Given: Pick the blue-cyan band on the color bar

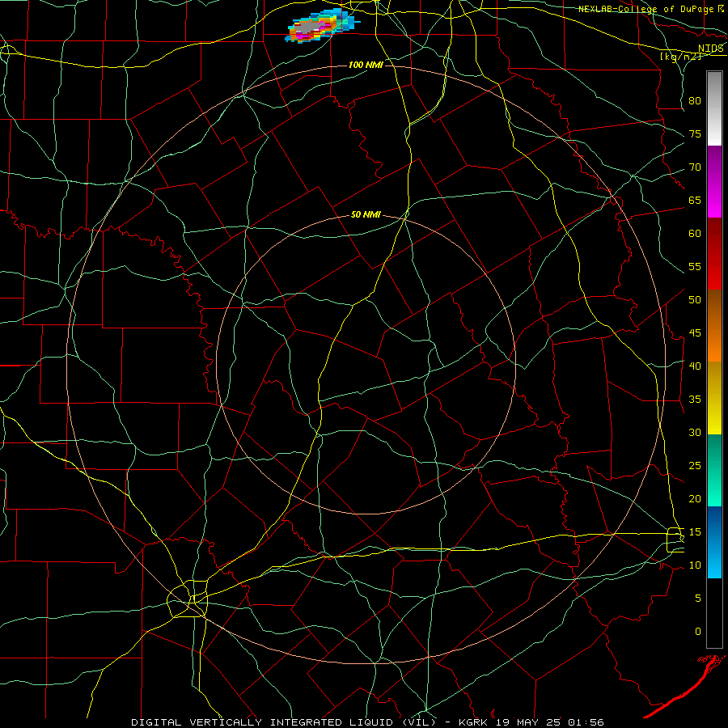Looking at the screenshot, I should click(714, 542).
